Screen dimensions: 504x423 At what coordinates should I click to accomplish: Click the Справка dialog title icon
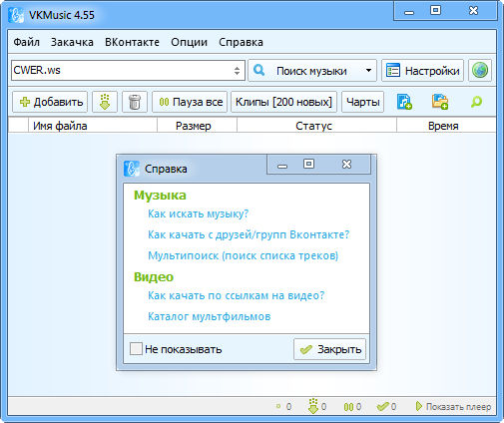tap(132, 169)
